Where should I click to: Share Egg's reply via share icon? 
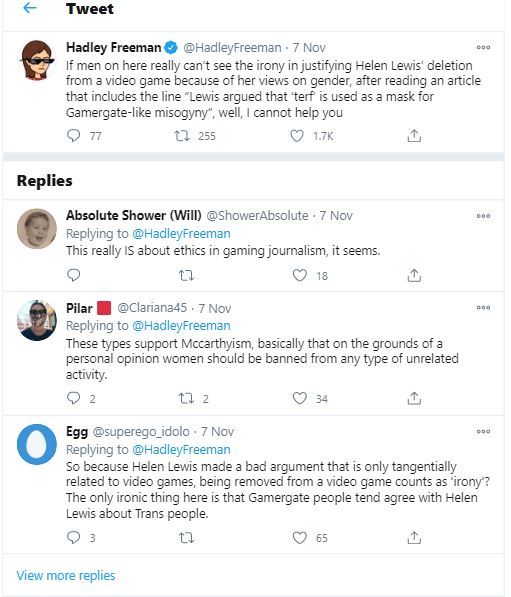coord(414,538)
